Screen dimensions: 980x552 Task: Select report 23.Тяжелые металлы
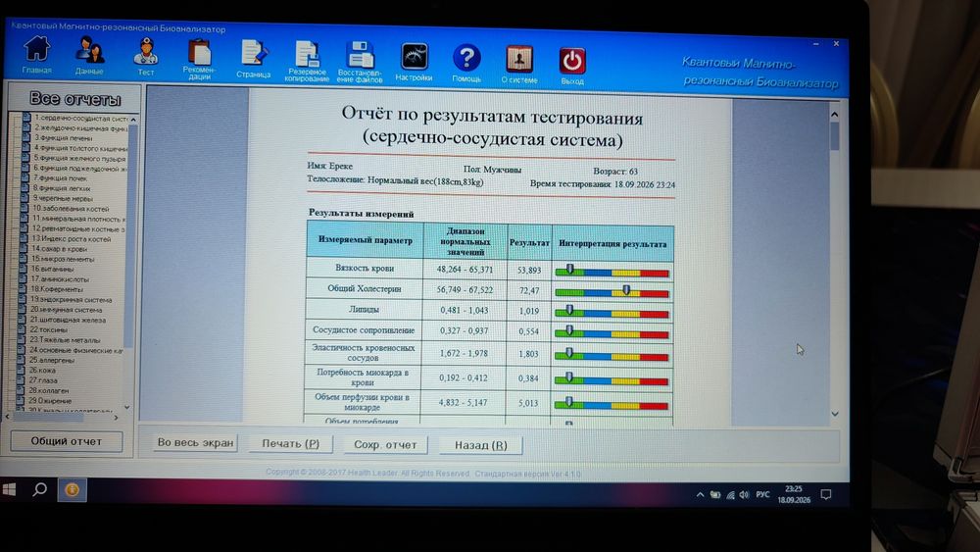pyautogui.click(x=65, y=340)
